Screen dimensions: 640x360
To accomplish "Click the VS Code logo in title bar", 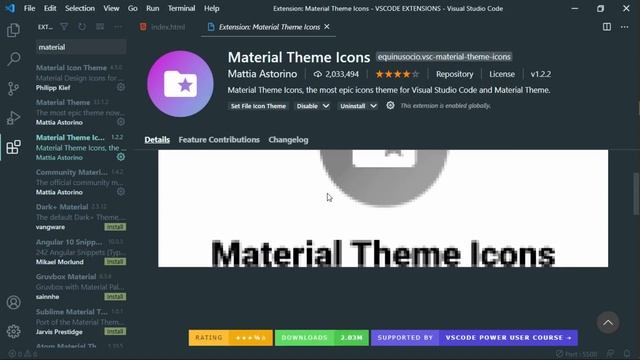I will click(x=10, y=8).
